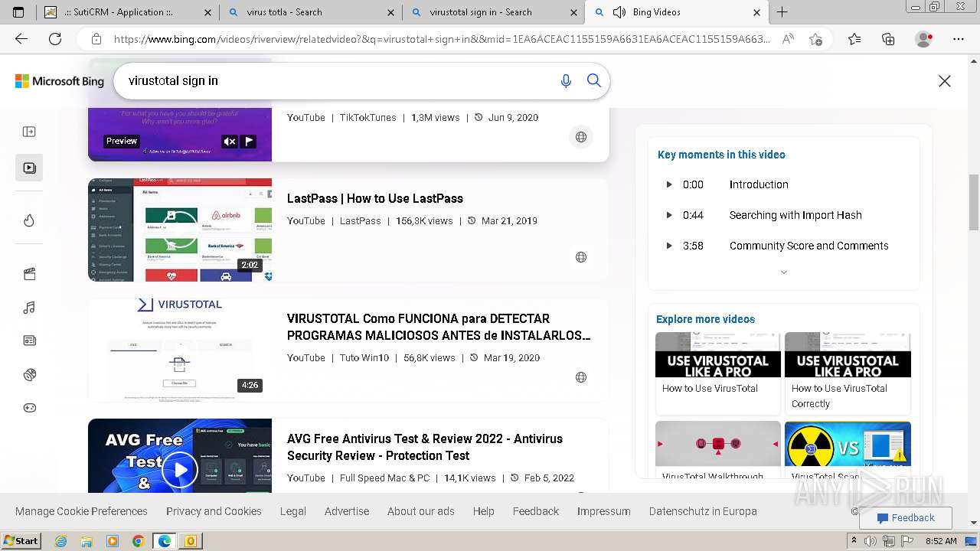The image size is (980, 551).
Task: Open Manage Cookie Preferences link
Action: point(81,511)
